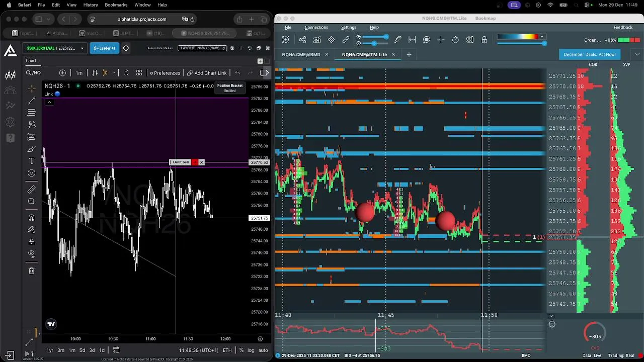Activate the zoom-in magnifier tool
644x362 pixels.
pos(31,201)
